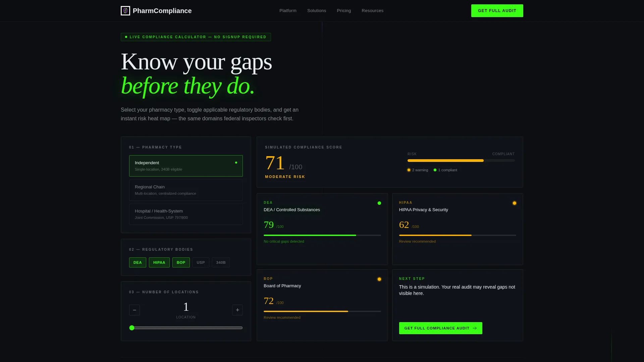644x362 pixels.
Task: Decrease number of locations with minus button
Action: (x=135, y=310)
